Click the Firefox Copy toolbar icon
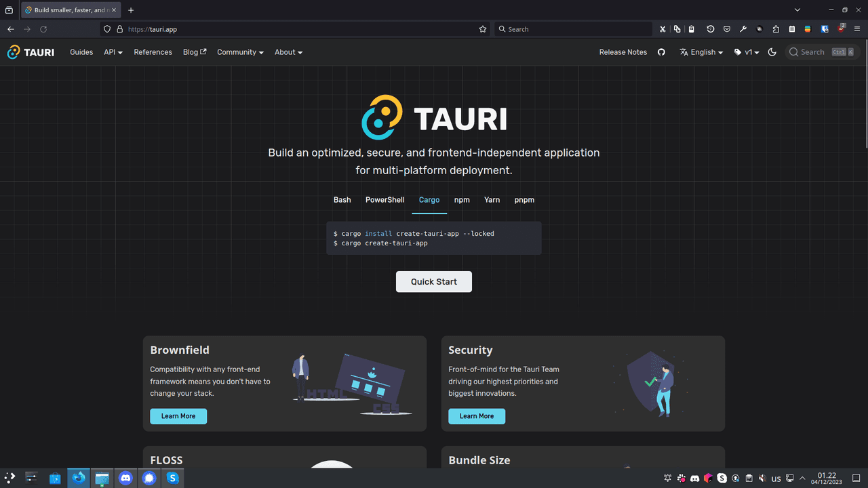868x488 pixels. 677,29
